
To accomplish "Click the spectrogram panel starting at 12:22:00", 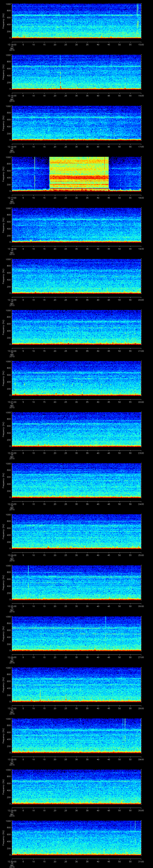I will (77, 429).
